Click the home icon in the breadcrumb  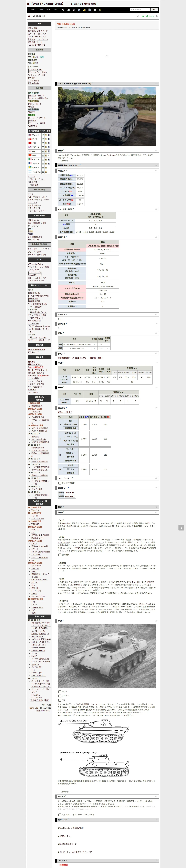click(x=29, y=16)
